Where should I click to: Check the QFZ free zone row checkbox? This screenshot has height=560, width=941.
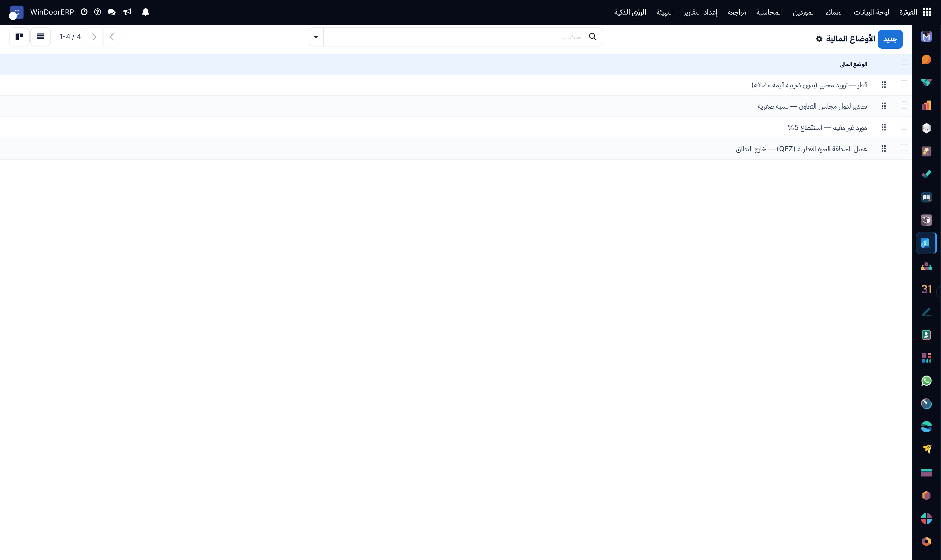point(904,148)
